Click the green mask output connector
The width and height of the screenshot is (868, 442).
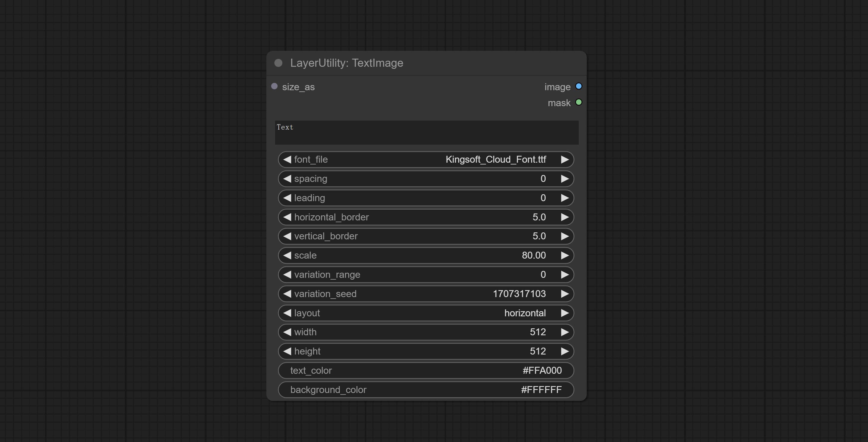(x=578, y=103)
